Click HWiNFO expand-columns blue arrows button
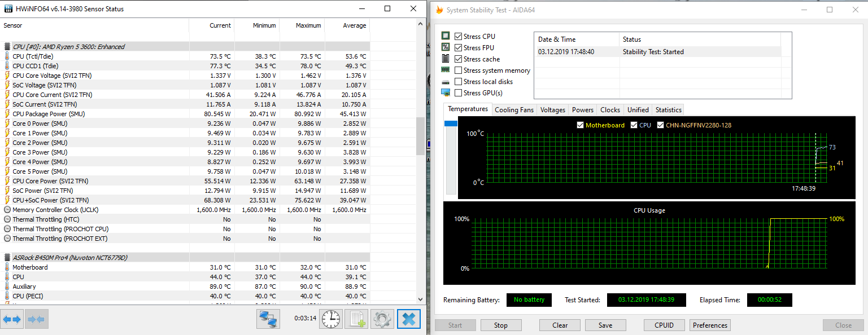Image resolution: width=868 pixels, height=335 pixels. point(12,319)
